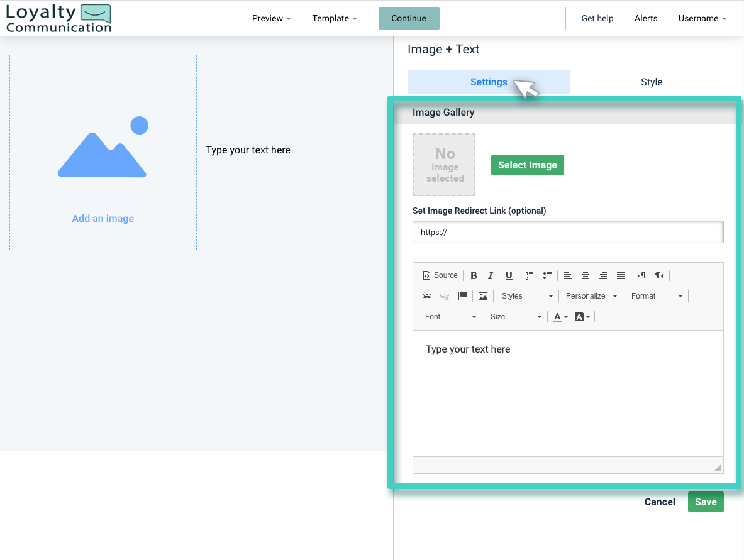Image resolution: width=744 pixels, height=560 pixels.
Task: Center align the editor text
Action: coord(586,275)
